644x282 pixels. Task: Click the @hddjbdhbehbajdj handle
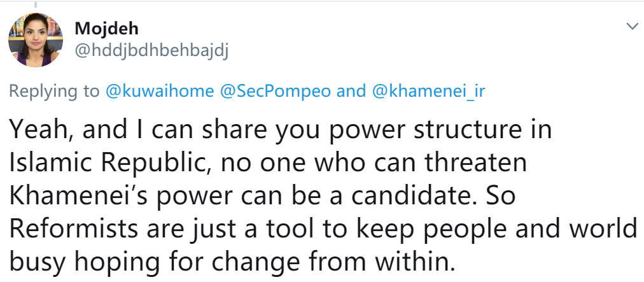[151, 51]
